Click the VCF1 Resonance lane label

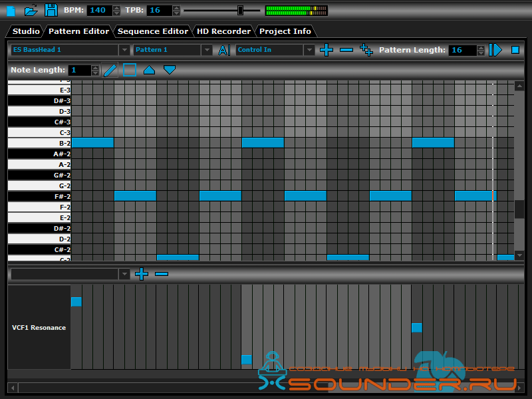[39, 327]
